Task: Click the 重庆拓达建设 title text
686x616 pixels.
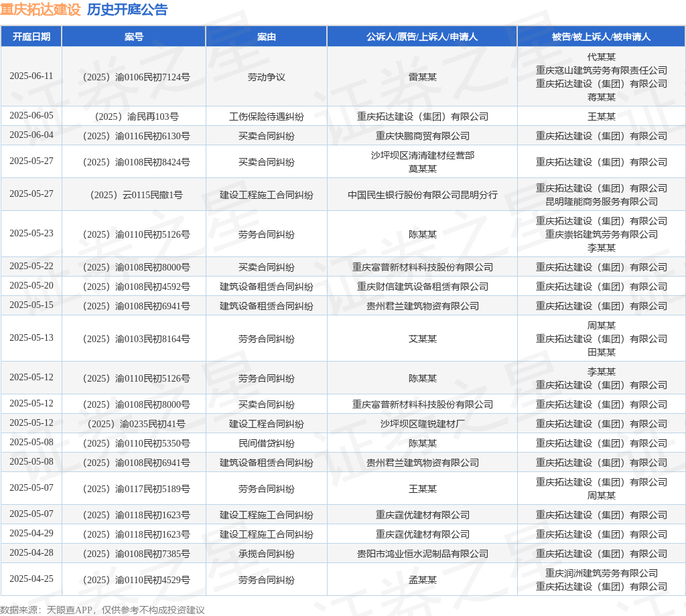Action: coord(40,9)
